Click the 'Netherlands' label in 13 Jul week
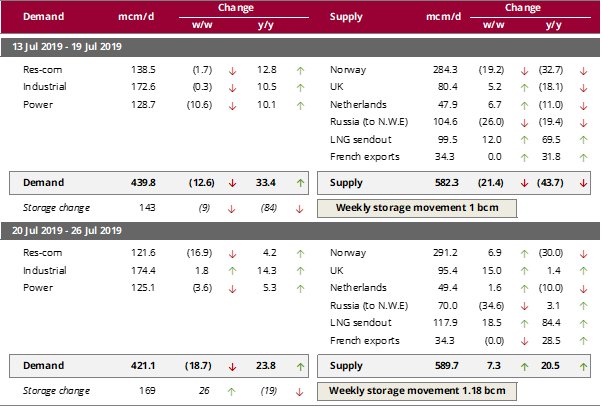 point(358,104)
